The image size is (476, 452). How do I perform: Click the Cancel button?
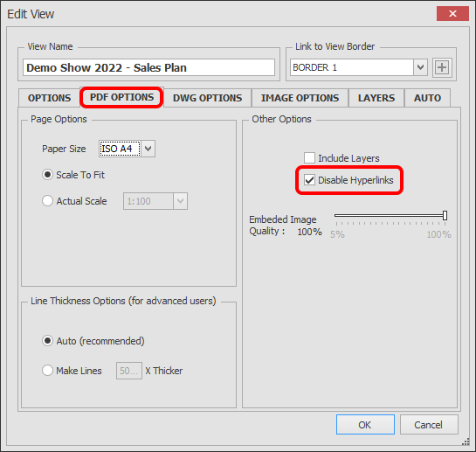click(429, 425)
